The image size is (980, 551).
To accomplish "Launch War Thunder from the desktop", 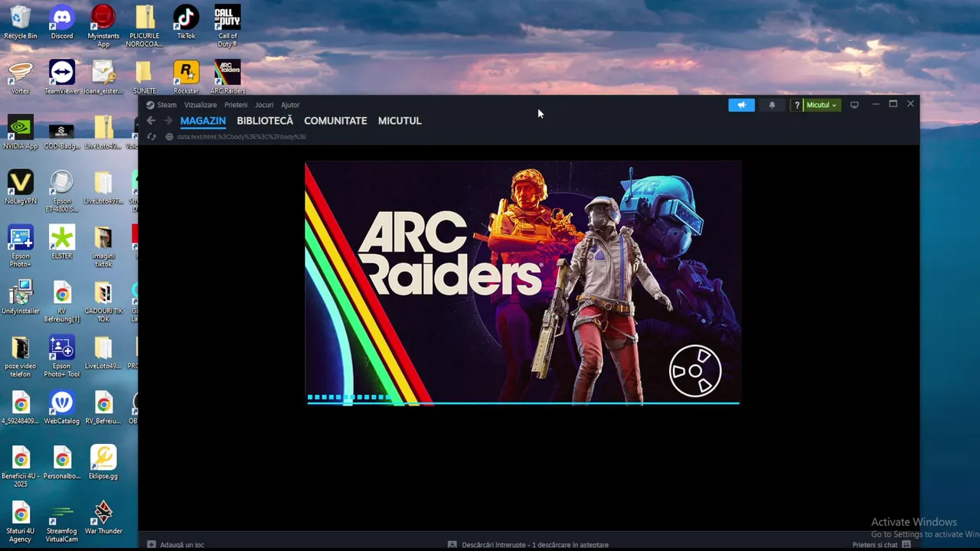I will tap(103, 519).
